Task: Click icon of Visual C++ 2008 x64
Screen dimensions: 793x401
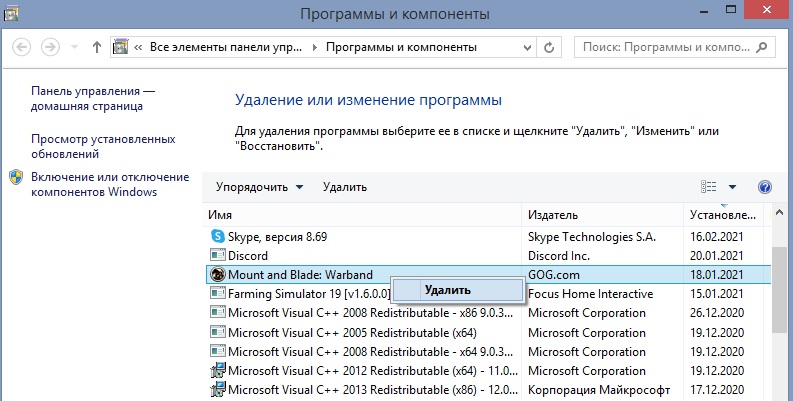Action: pos(217,351)
